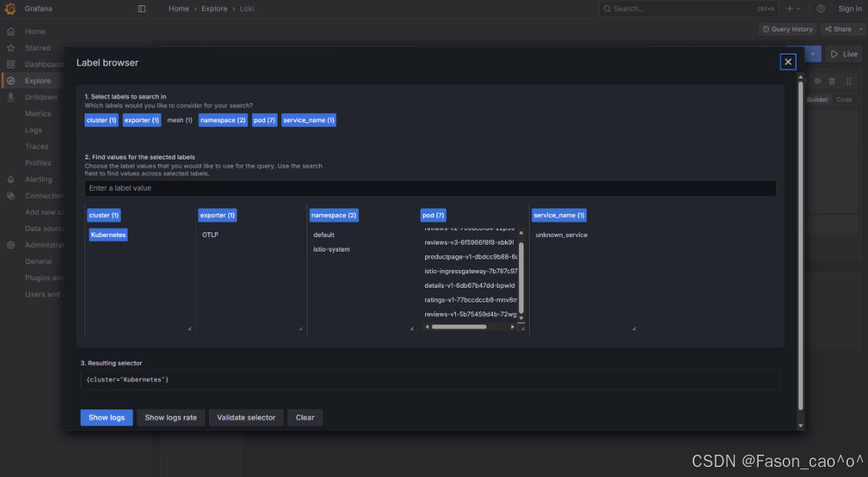
Task: Open the Logs sidebar item
Action: pos(33,130)
